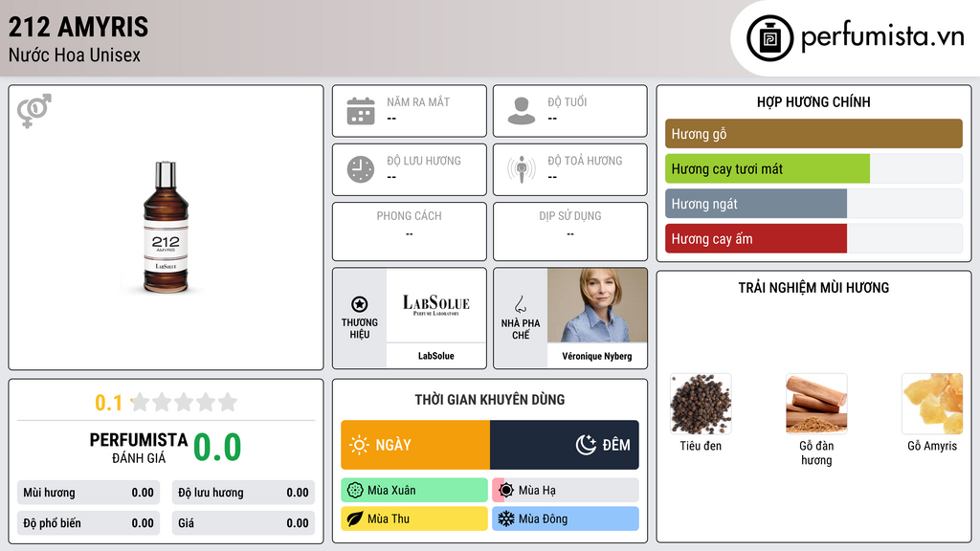Viewport: 980px width, 551px height.
Task: Select the Mùa Thu season
Action: (x=414, y=519)
